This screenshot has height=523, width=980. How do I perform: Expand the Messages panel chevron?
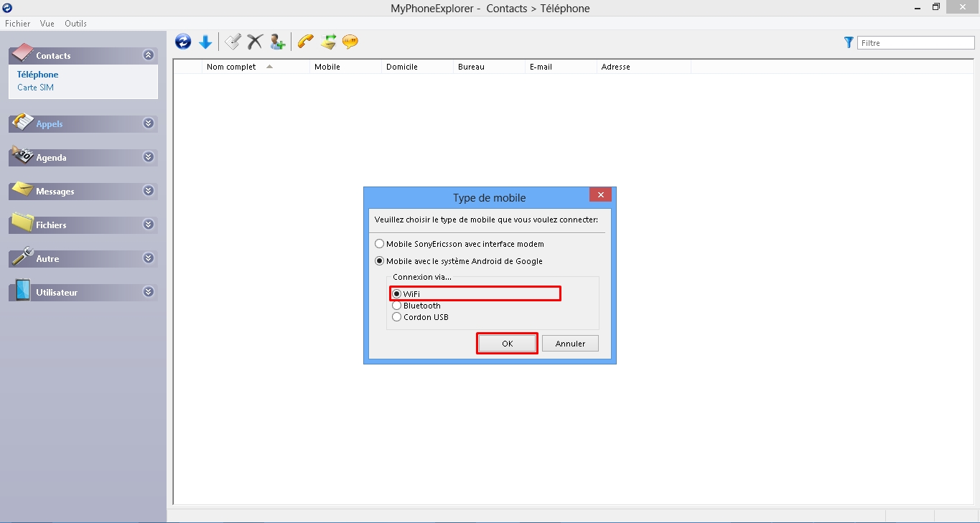coord(149,191)
